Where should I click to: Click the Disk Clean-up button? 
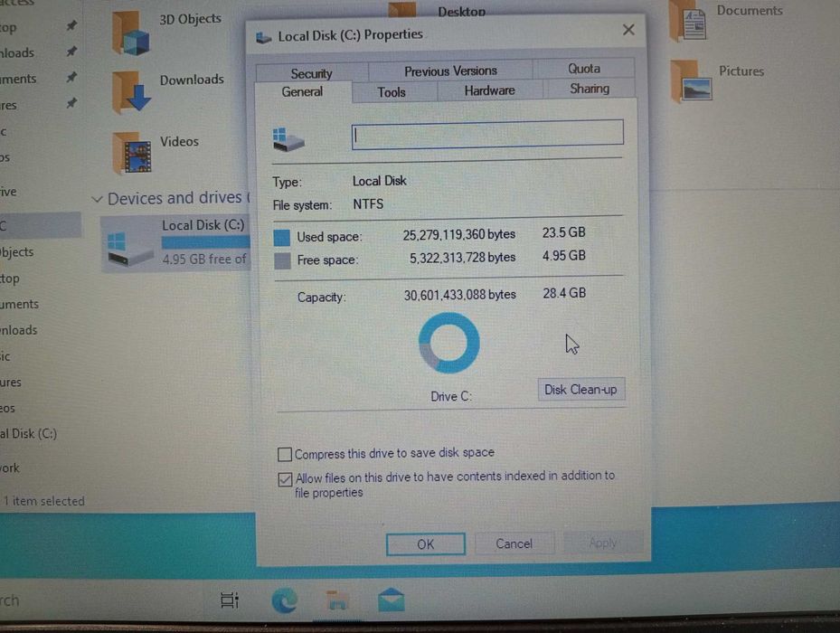pos(580,390)
